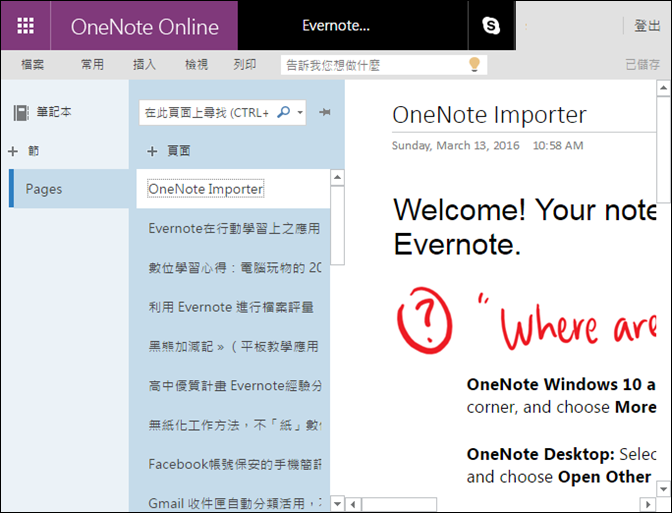Click the page list scrollbar thumb
The height and width of the screenshot is (513, 672).
point(337,225)
